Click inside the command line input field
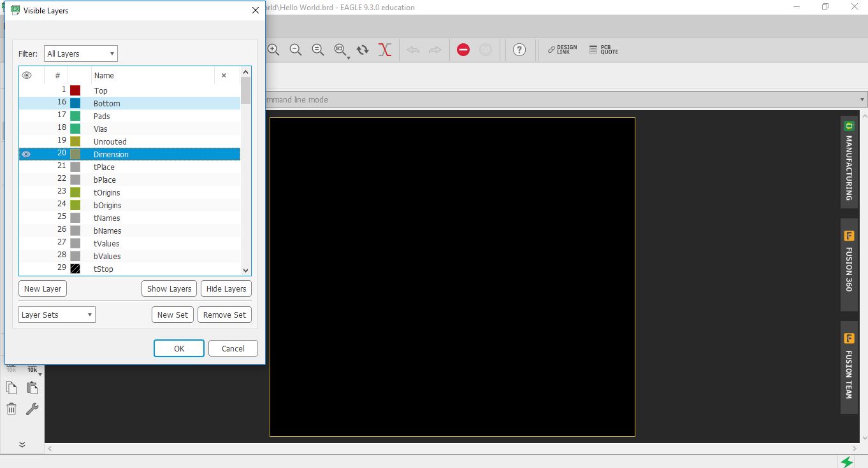The height and width of the screenshot is (468, 868). pyautogui.click(x=561, y=100)
